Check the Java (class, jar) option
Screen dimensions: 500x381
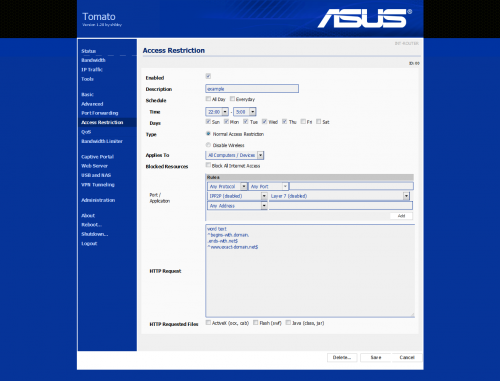tap(288, 322)
